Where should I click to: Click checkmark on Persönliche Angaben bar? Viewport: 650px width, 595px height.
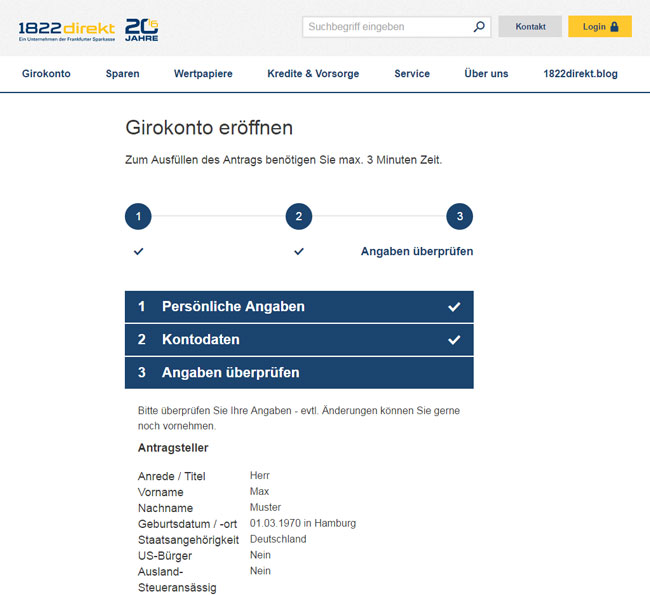(x=454, y=307)
